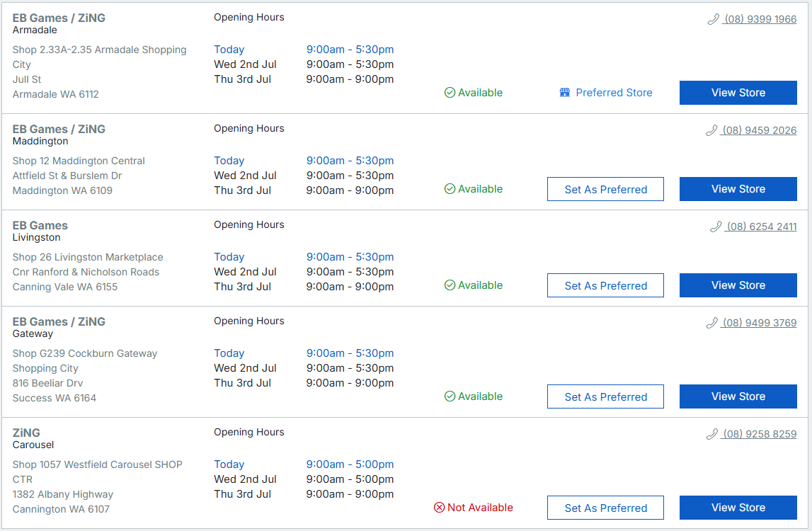Call Livingston store number (08) 6254 2411

pyautogui.click(x=761, y=227)
